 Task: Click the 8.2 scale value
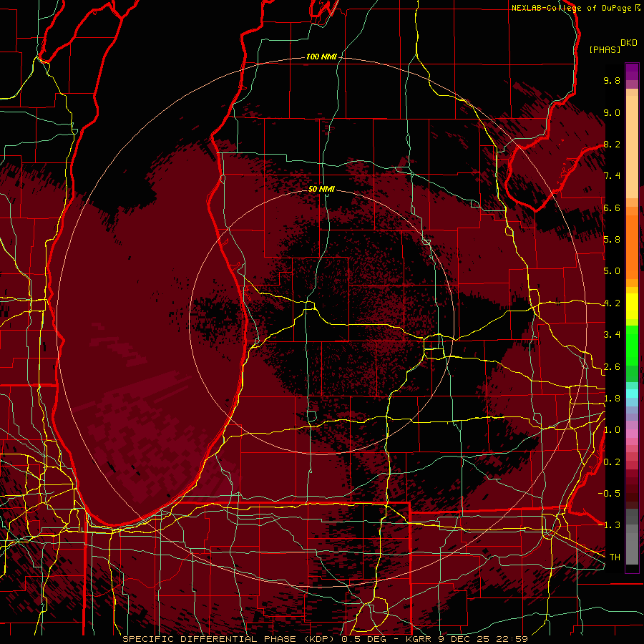[612, 144]
